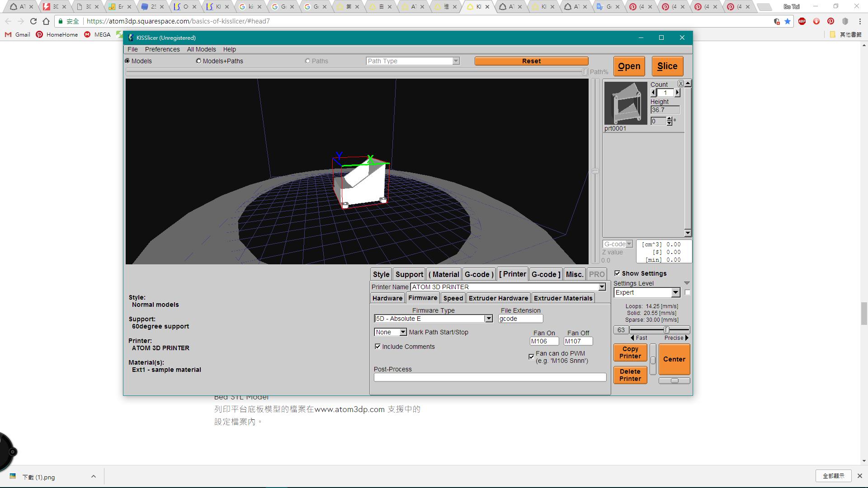Open the Adblock Plus extension icon

(x=802, y=21)
